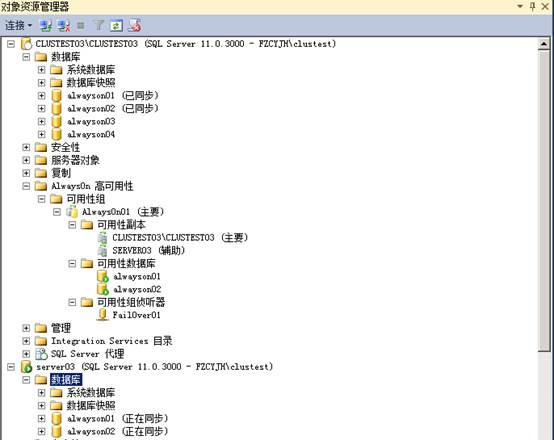This screenshot has width=554, height=440.
Task: Click the scrollbar up arrow
Action: 544,44
